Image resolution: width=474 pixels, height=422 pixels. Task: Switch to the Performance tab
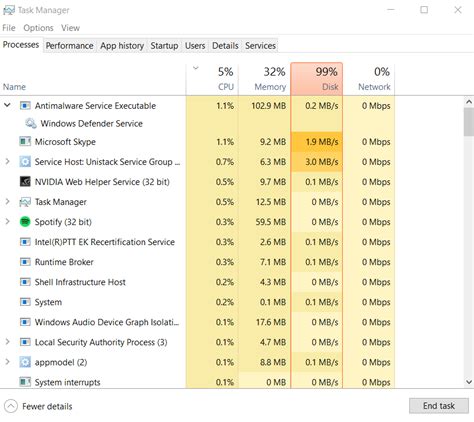[69, 46]
